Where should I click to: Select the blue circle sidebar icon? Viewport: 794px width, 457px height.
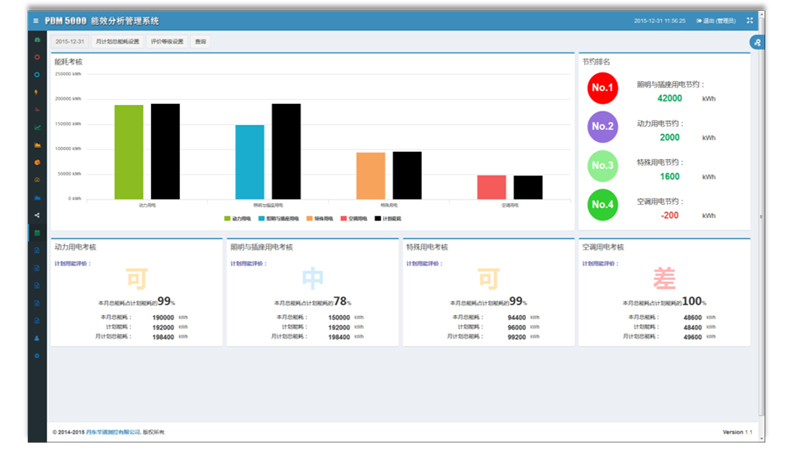pos(37,74)
